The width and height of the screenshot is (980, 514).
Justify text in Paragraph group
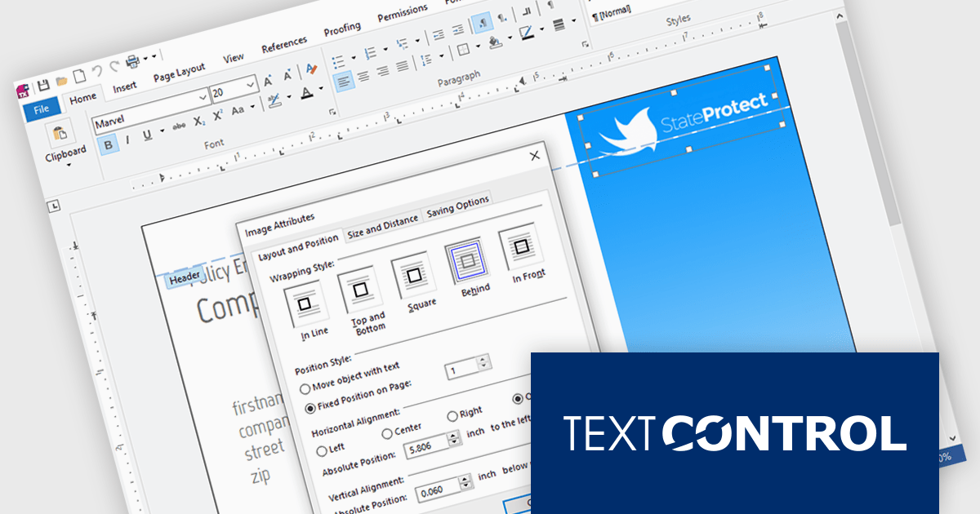(403, 66)
